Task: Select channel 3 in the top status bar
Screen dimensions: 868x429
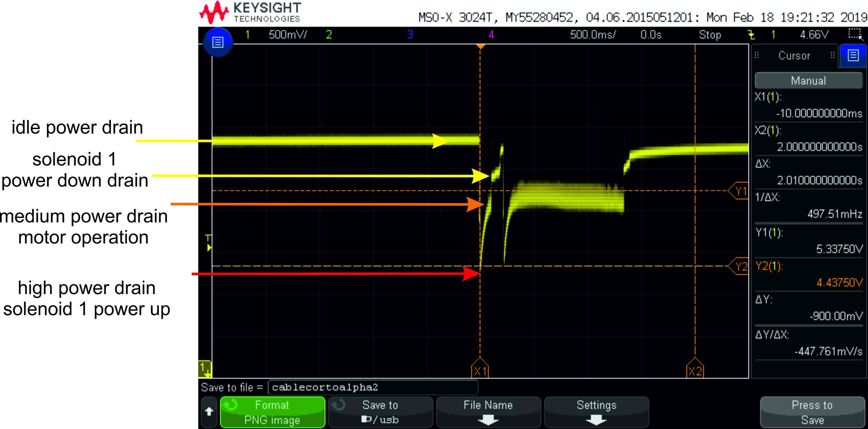Action: (x=410, y=35)
